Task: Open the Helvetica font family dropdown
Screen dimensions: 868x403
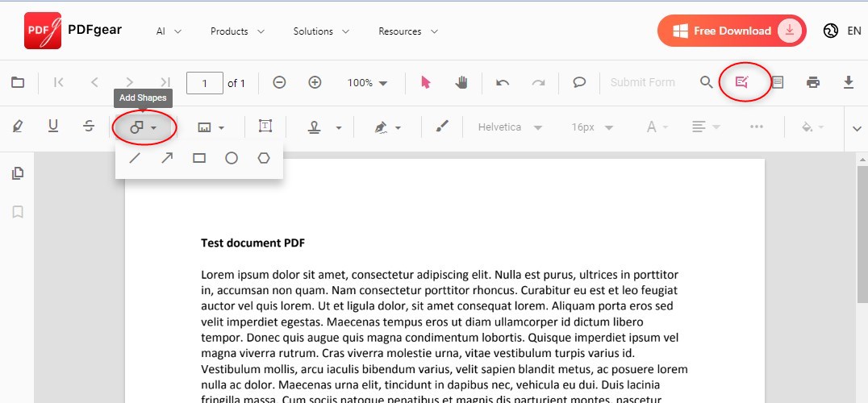Action: click(510, 127)
